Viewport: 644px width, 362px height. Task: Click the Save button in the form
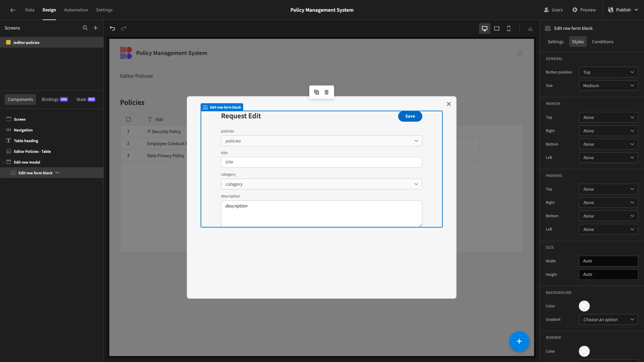coord(410,116)
